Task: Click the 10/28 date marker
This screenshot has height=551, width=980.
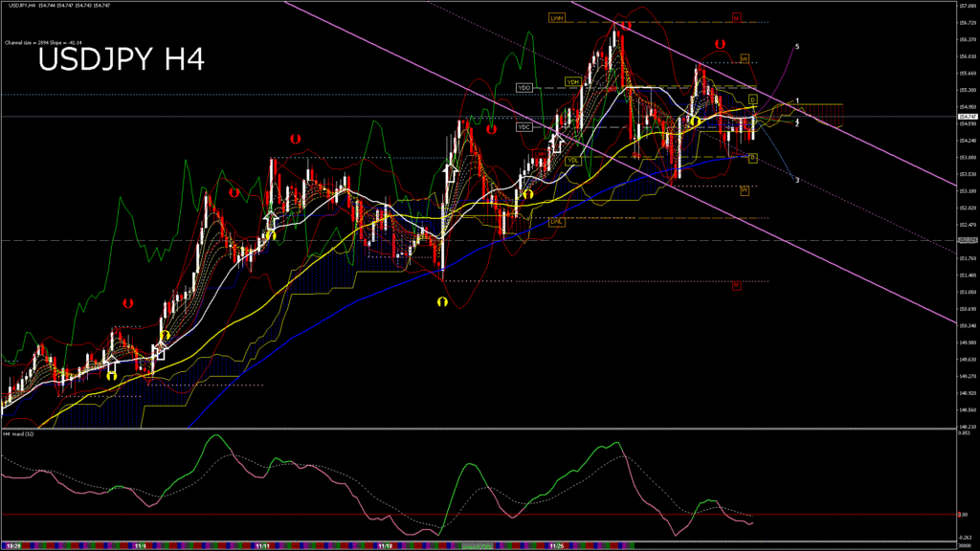Action: tap(13, 546)
